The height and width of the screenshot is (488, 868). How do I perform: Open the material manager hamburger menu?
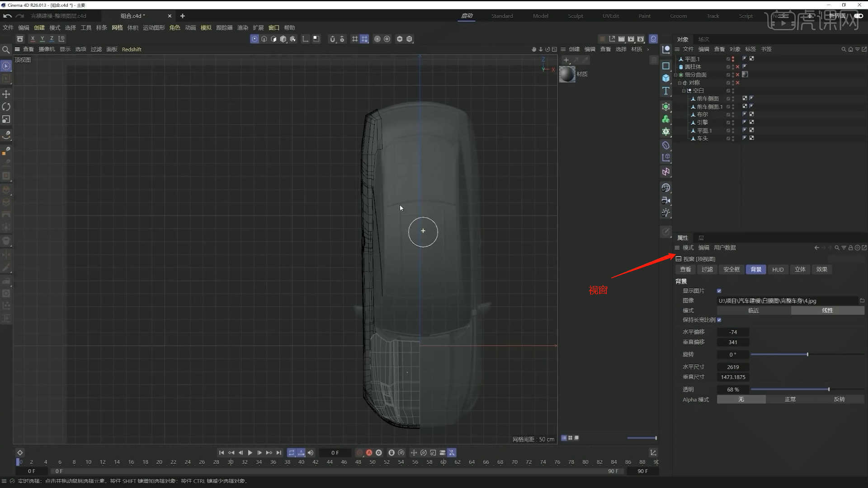pos(563,49)
